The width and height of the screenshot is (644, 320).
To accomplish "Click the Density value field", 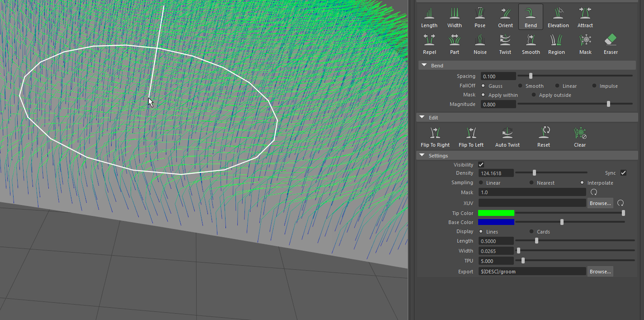I will point(496,172).
